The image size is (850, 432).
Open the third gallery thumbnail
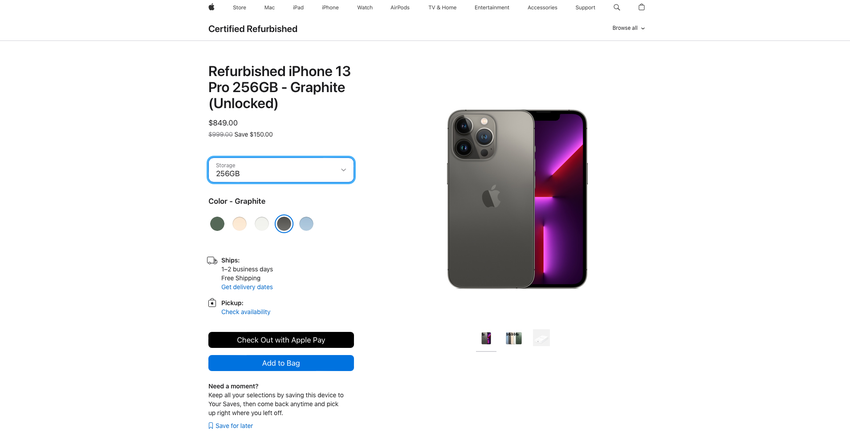541,338
